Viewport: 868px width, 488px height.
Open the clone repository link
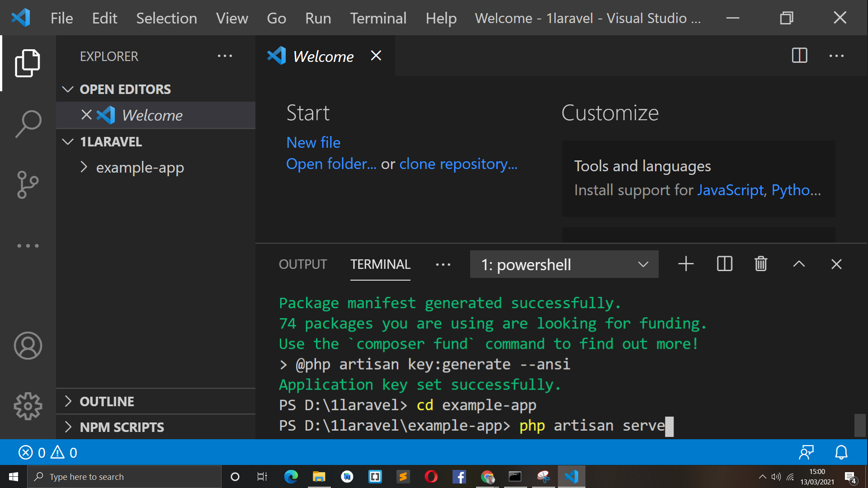click(458, 164)
